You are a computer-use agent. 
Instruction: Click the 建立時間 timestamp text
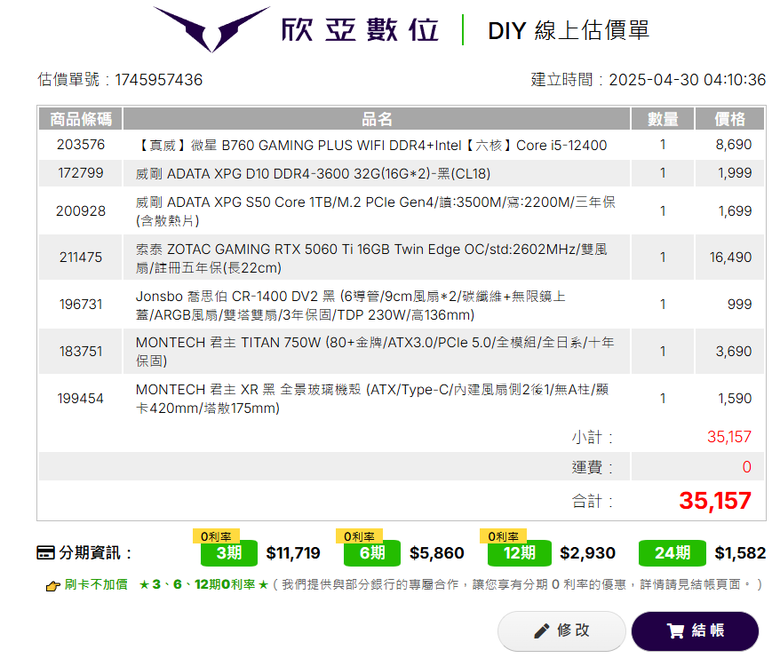point(648,80)
